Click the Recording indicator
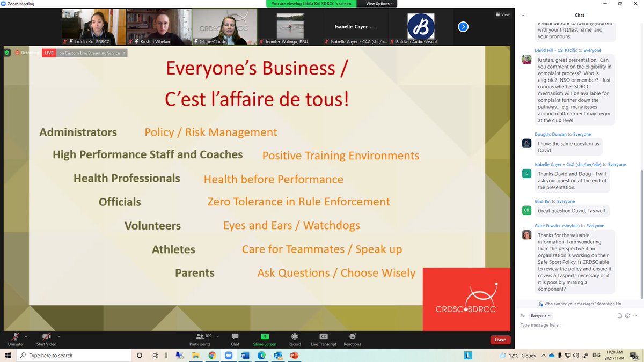Viewport: 644px width, 362px height. coord(27,53)
